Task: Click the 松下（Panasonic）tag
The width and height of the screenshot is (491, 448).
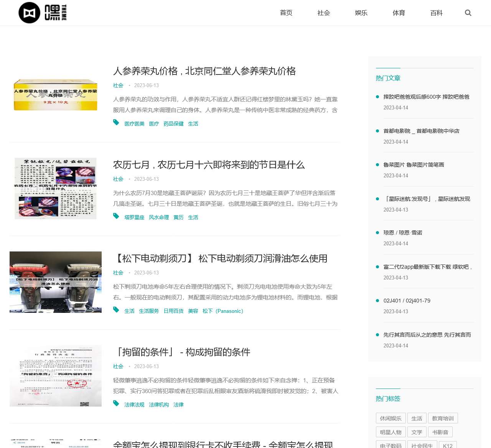Action: point(222,311)
